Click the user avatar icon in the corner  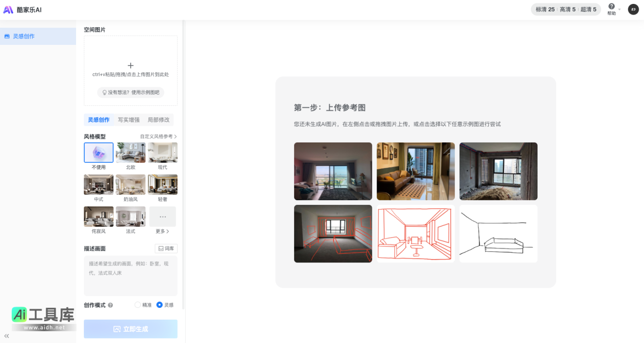coord(633,9)
